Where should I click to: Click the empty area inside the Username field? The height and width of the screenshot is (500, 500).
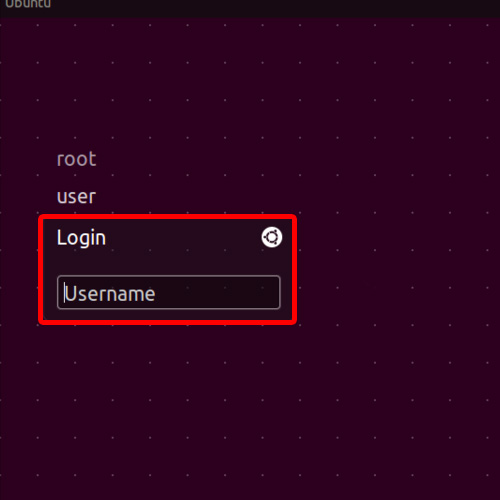217,293
